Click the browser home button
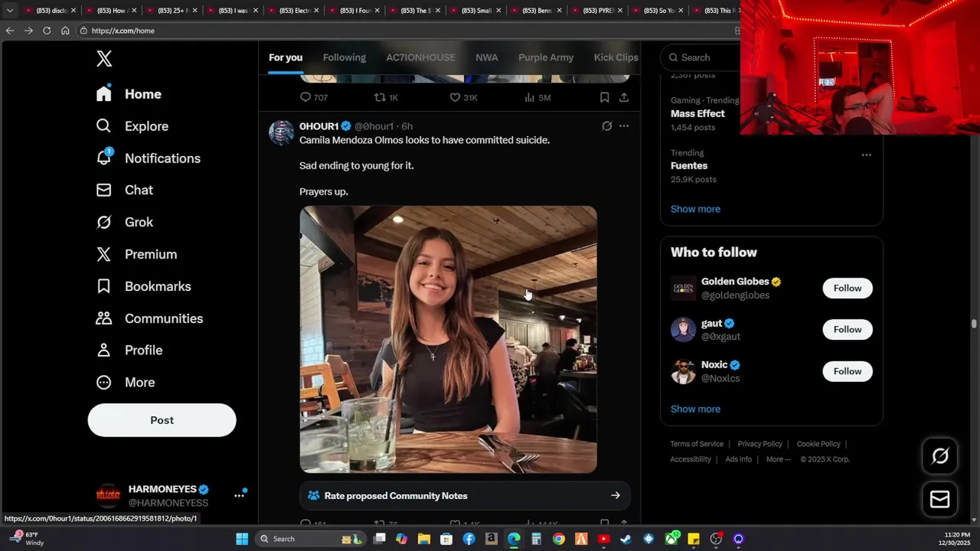The image size is (980, 551). coord(65,31)
